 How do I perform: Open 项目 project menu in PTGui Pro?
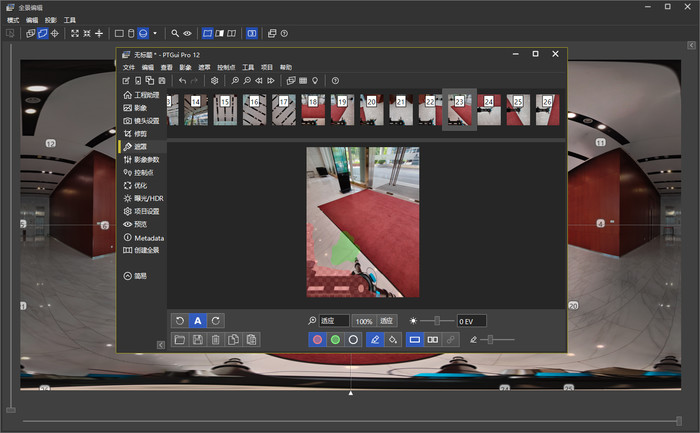tap(267, 67)
